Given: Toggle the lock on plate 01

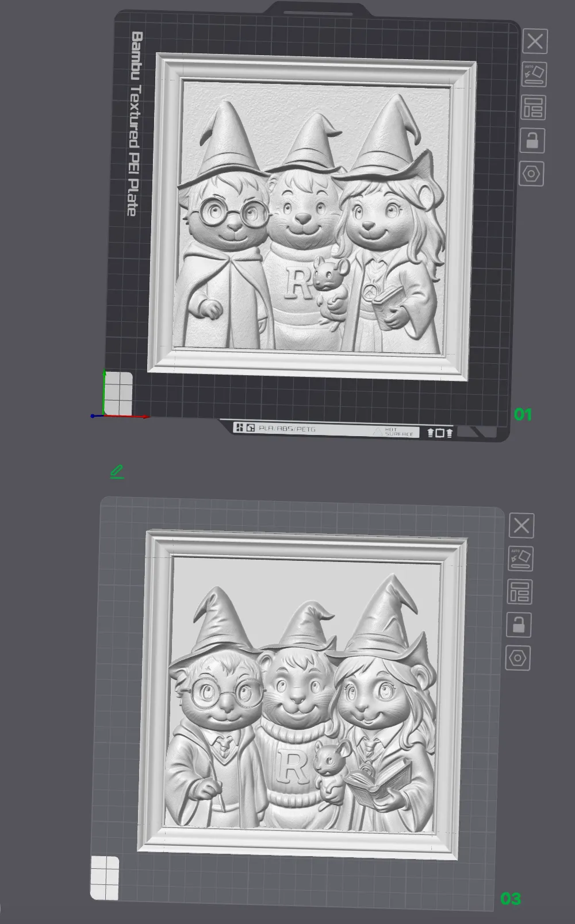Looking at the screenshot, I should (532, 140).
